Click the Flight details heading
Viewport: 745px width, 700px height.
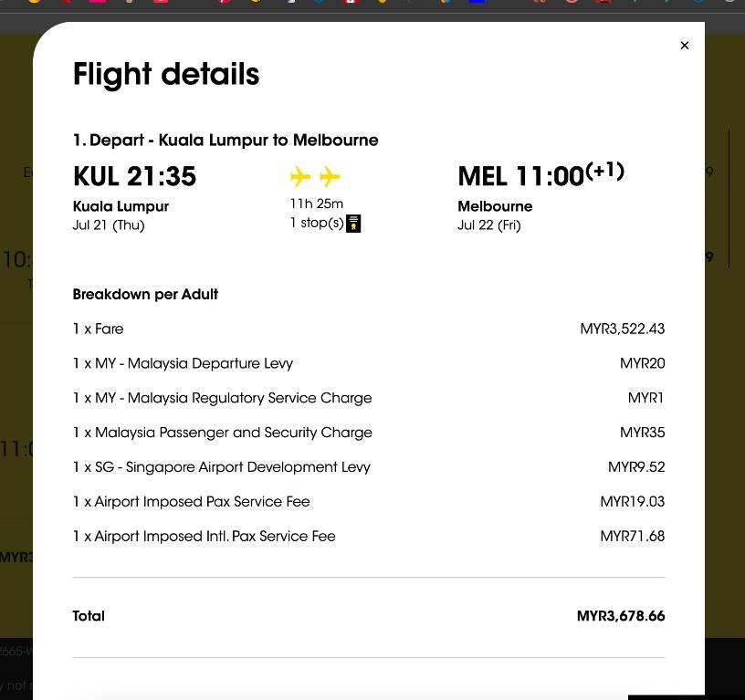[x=166, y=75]
